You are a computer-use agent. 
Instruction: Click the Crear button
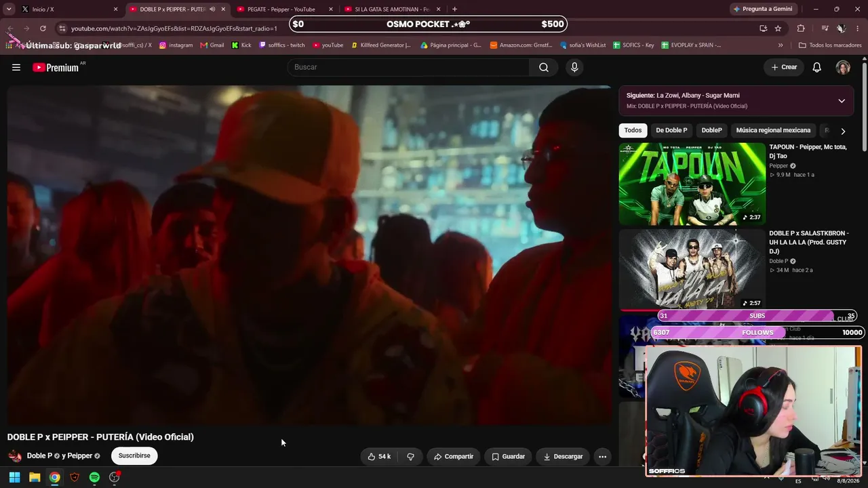(x=784, y=67)
